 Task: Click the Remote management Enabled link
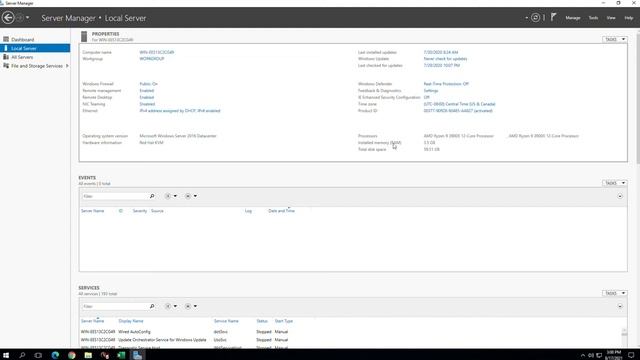pos(147,91)
